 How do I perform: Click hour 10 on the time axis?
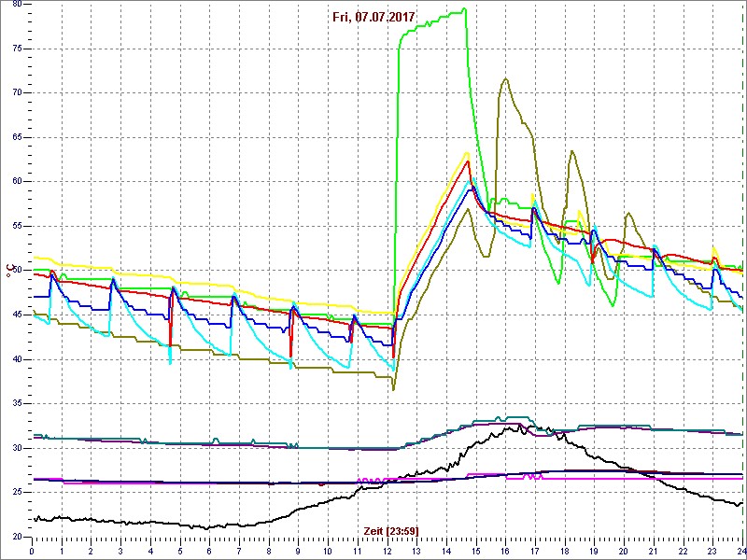(x=328, y=551)
